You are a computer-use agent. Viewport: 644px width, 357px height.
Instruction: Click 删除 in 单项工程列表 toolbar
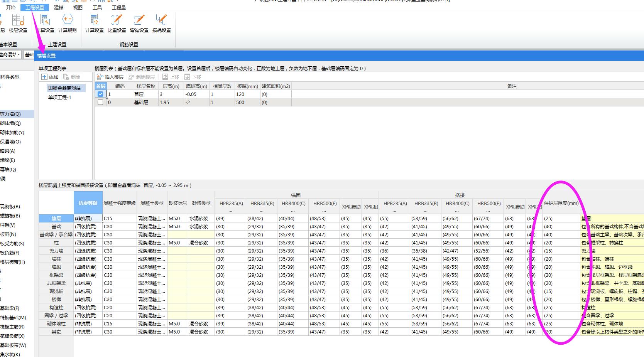pos(72,77)
